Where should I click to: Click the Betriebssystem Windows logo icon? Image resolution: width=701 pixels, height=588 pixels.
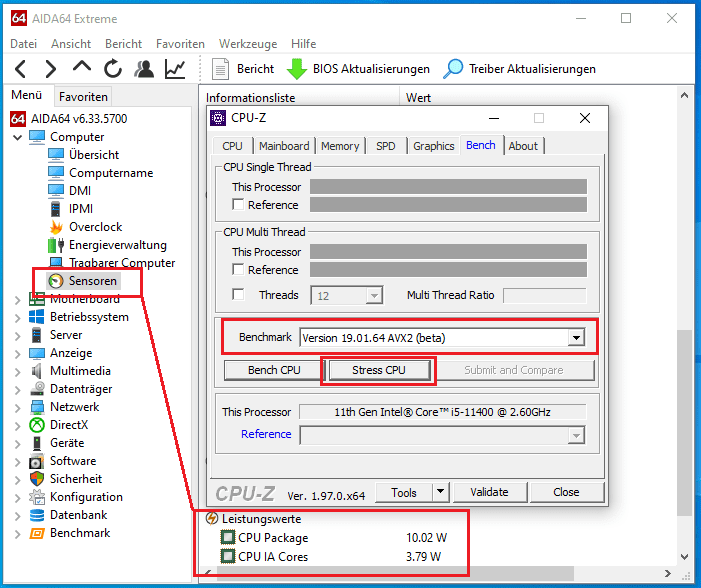coord(36,317)
